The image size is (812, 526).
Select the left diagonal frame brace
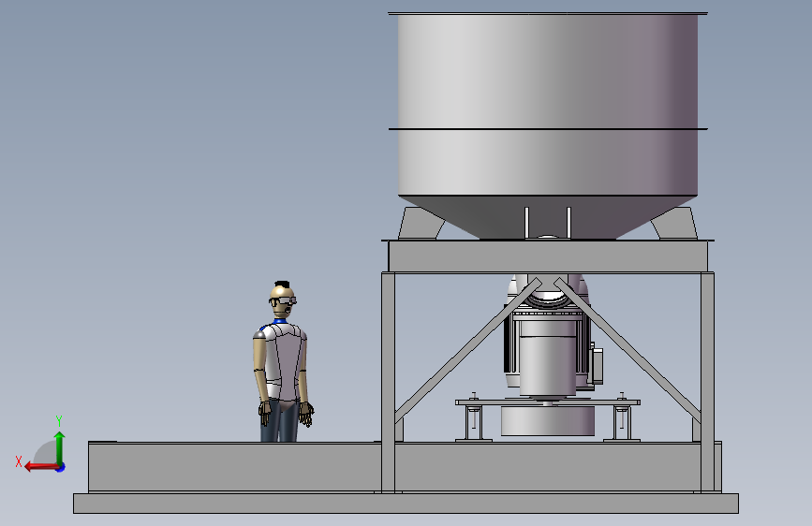click(466, 349)
